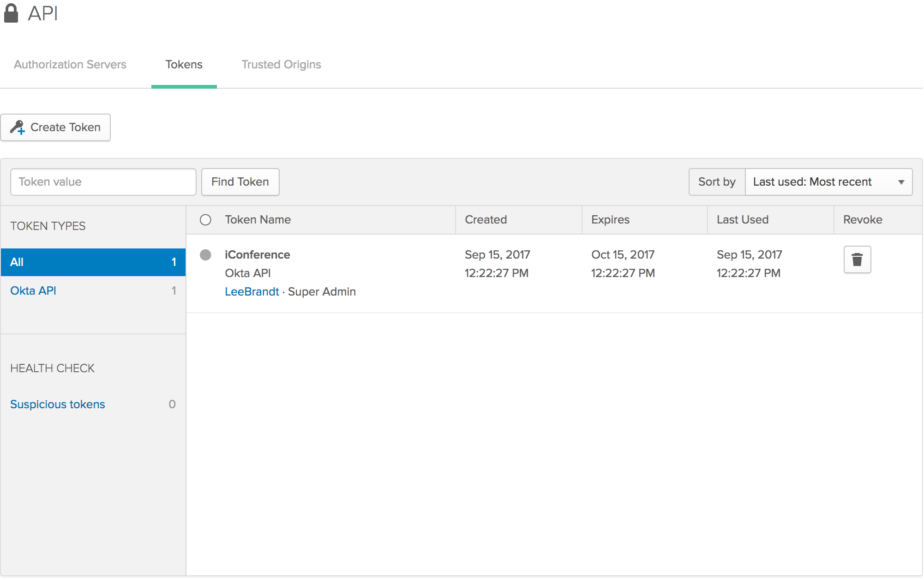
Task: Filter by Okta API token type
Action: point(33,291)
